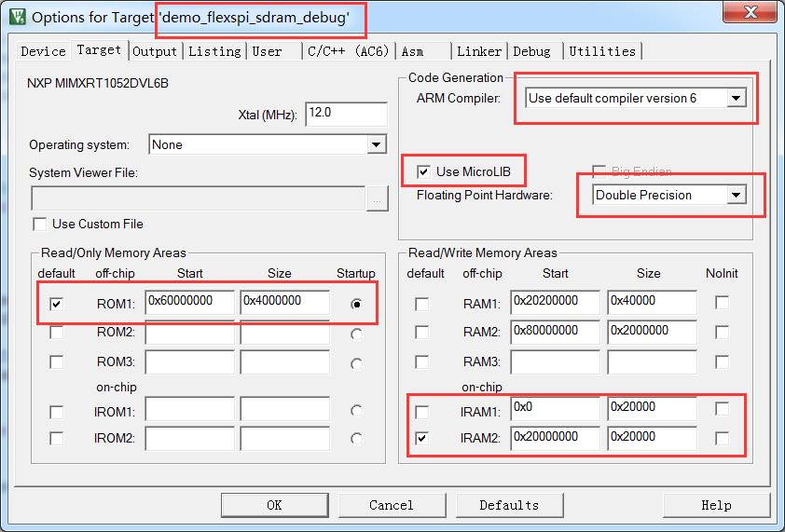The height and width of the screenshot is (532, 785).
Task: Click the IRAM1 Size field
Action: coord(652,409)
